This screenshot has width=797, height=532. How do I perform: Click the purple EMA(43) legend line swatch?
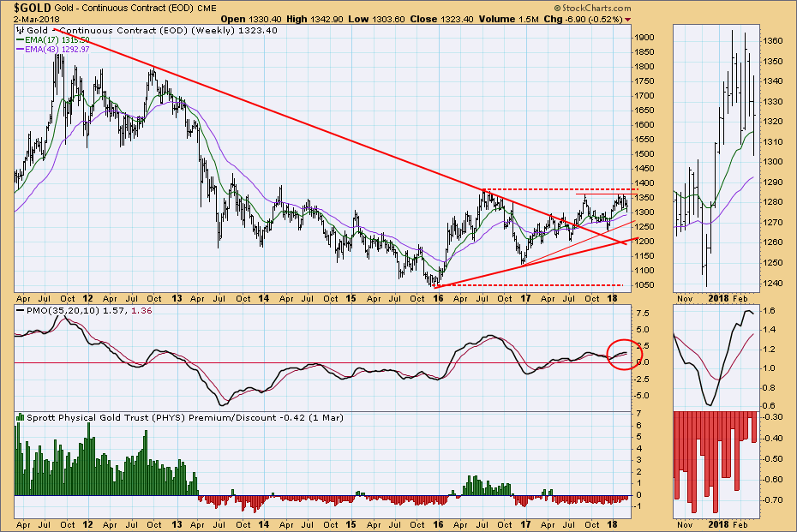pos(21,50)
